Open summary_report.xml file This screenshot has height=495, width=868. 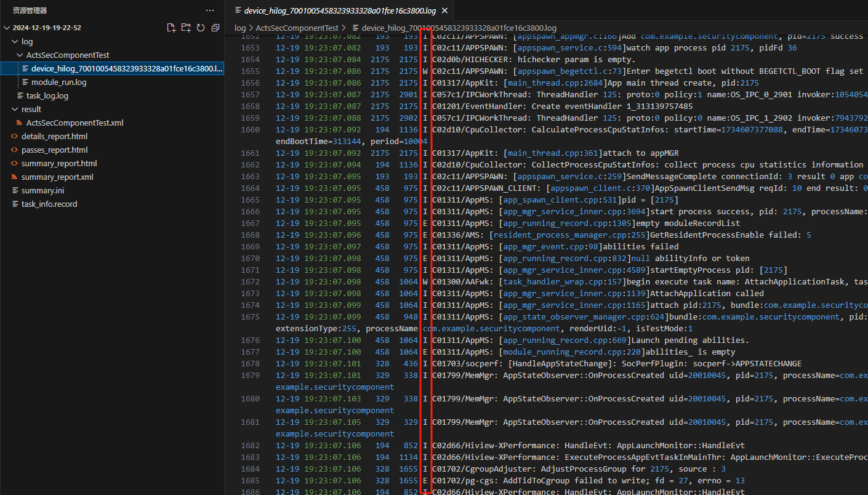57,177
